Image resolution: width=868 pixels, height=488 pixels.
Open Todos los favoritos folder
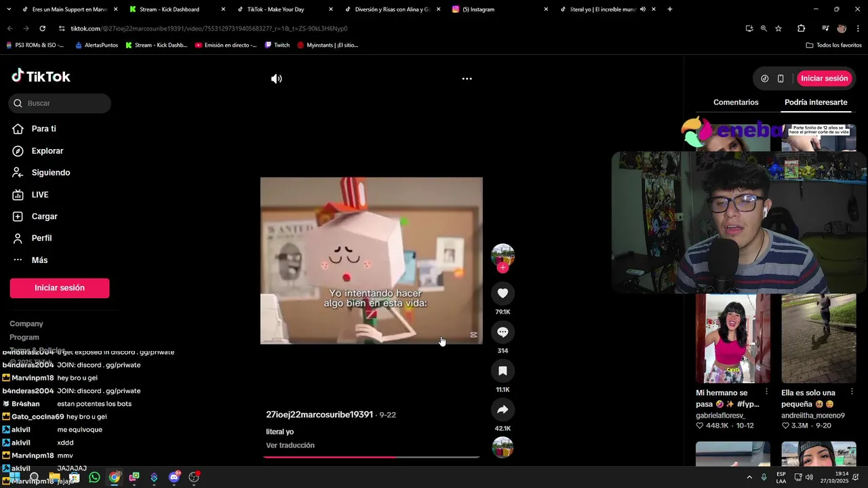(x=833, y=45)
